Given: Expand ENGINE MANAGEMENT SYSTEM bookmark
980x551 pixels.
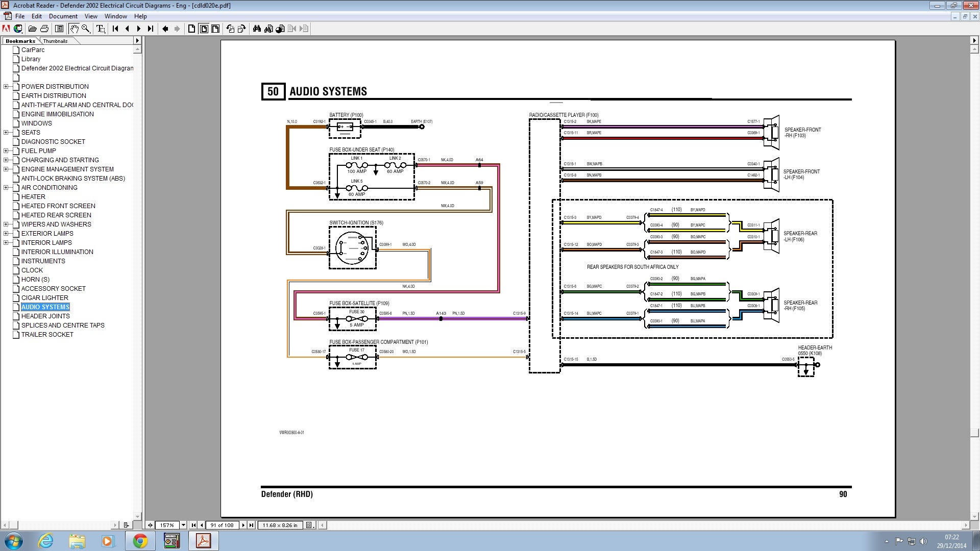Looking at the screenshot, I should tap(6, 169).
